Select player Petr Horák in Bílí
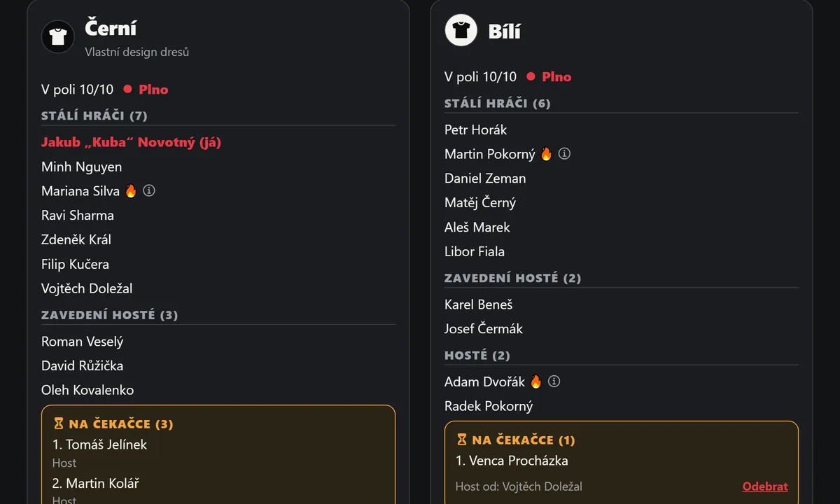The width and height of the screenshot is (840, 504). click(475, 129)
